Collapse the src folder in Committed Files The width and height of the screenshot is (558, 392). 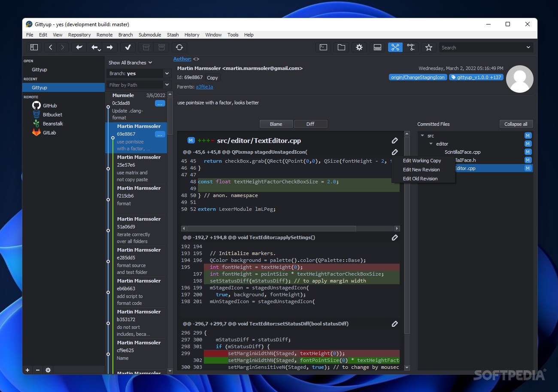coord(423,136)
